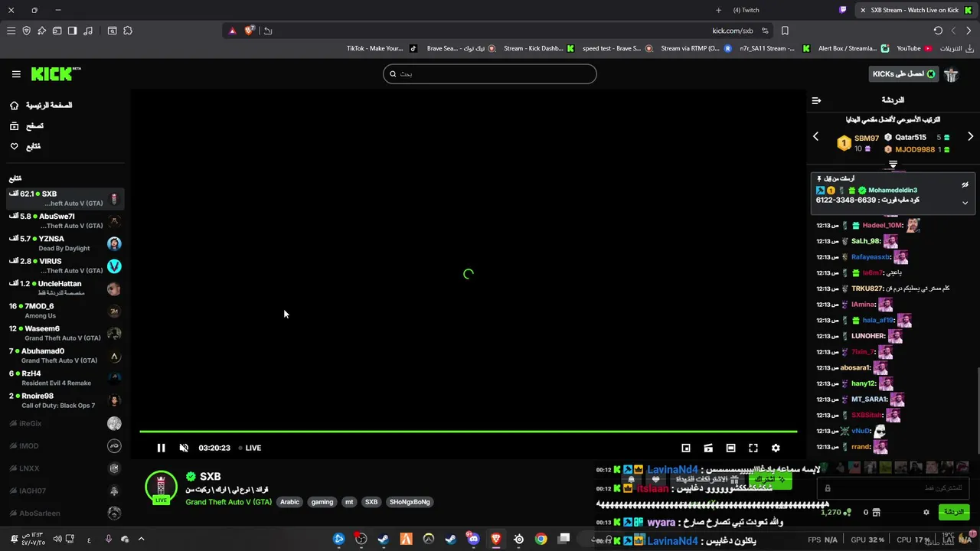This screenshot has width=980, height=551.
Task: Open the browser main menu icon
Action: (x=11, y=31)
